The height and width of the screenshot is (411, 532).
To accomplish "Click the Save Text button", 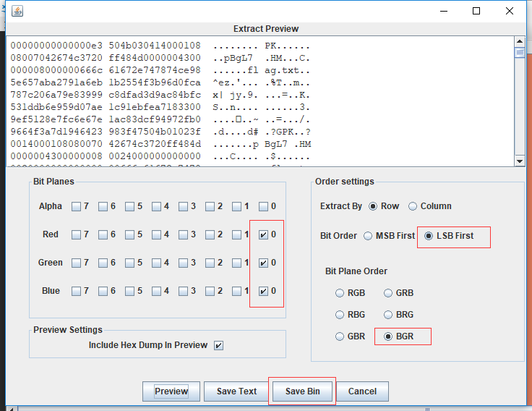I will 236,391.
